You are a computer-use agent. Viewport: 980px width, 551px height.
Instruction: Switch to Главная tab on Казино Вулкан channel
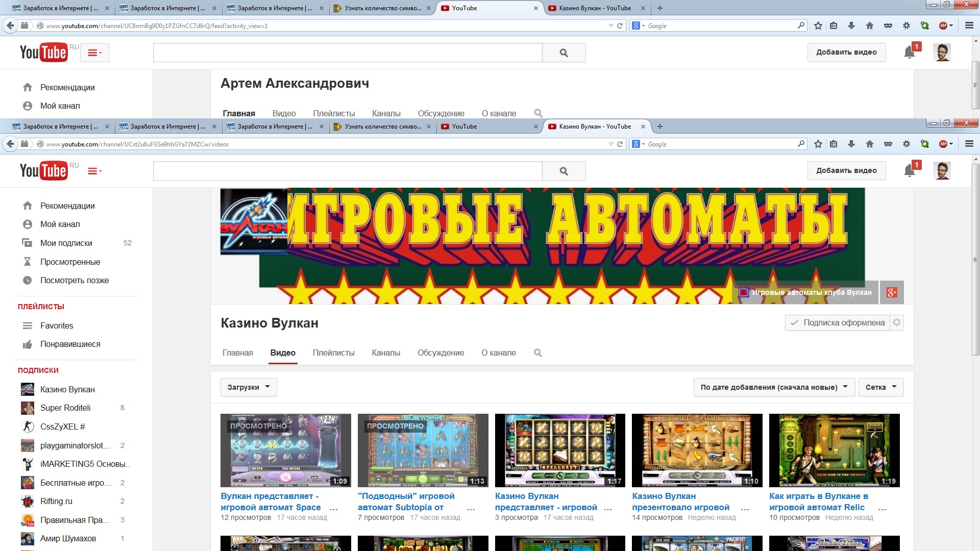238,353
